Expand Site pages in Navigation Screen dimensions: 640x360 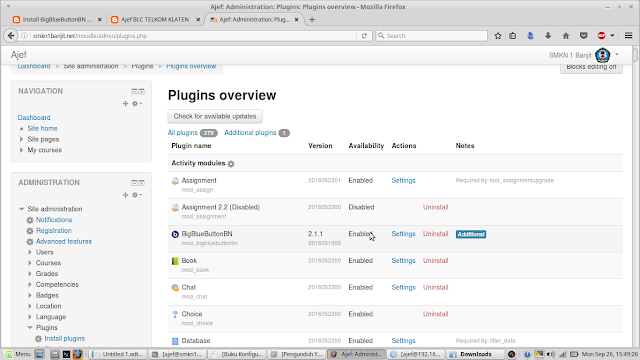coord(21,140)
